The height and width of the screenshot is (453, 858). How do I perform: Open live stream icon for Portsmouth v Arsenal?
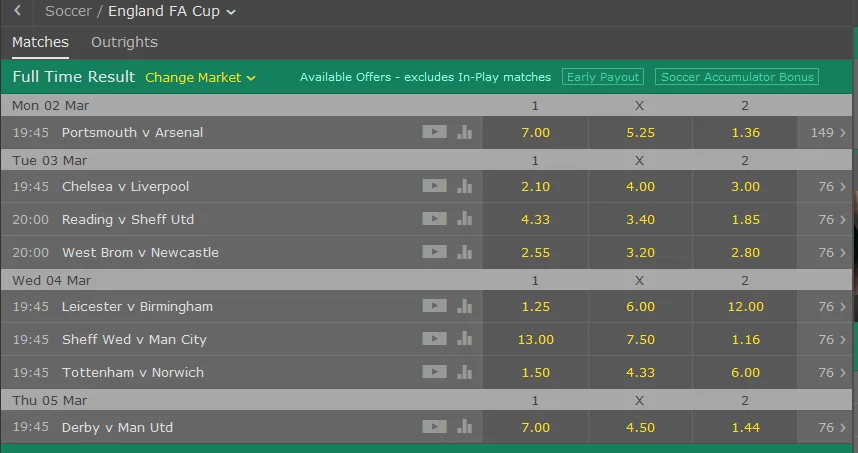434,132
